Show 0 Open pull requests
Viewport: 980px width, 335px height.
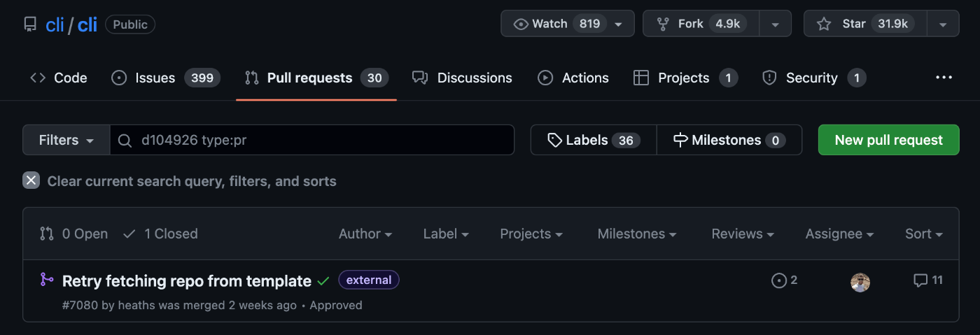[x=74, y=234]
